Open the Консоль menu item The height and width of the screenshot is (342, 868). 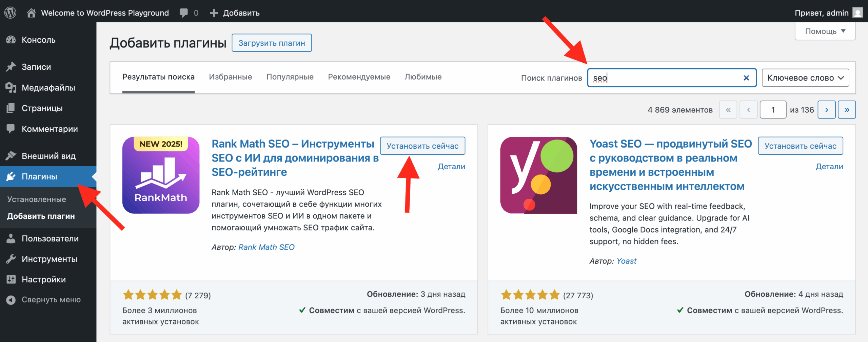(x=48, y=40)
